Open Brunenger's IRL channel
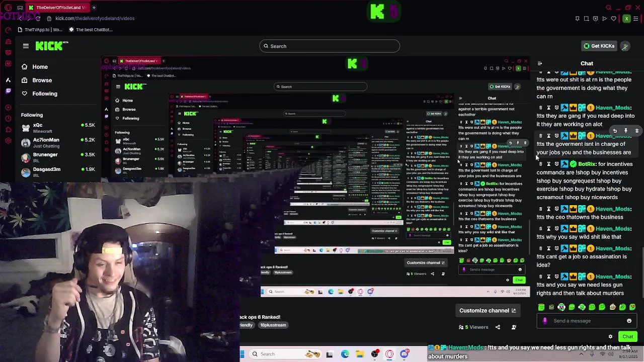 coord(58,157)
